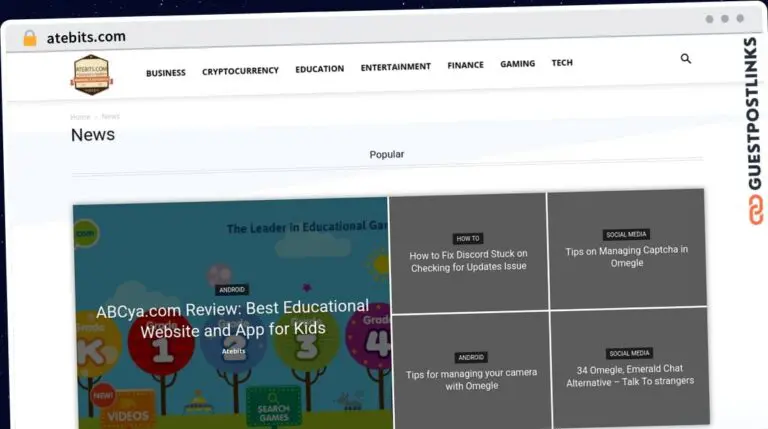Select the Popular tab
The height and width of the screenshot is (429, 768).
point(387,154)
